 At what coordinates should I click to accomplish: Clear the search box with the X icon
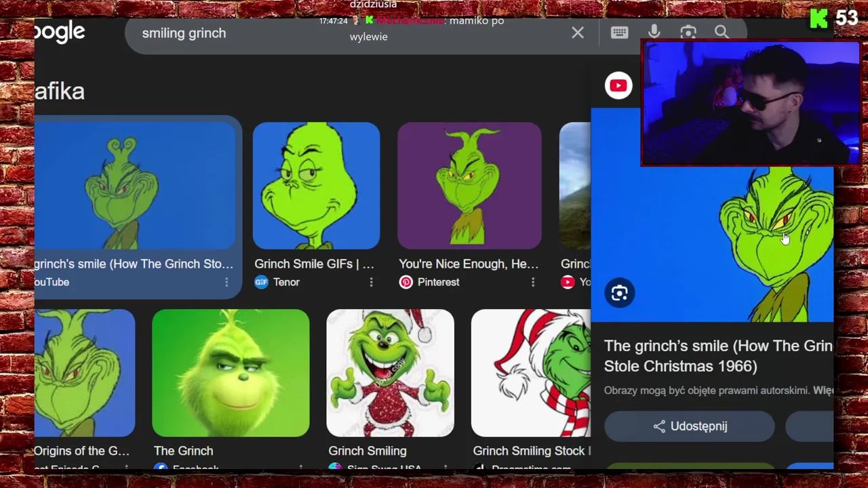coord(578,33)
